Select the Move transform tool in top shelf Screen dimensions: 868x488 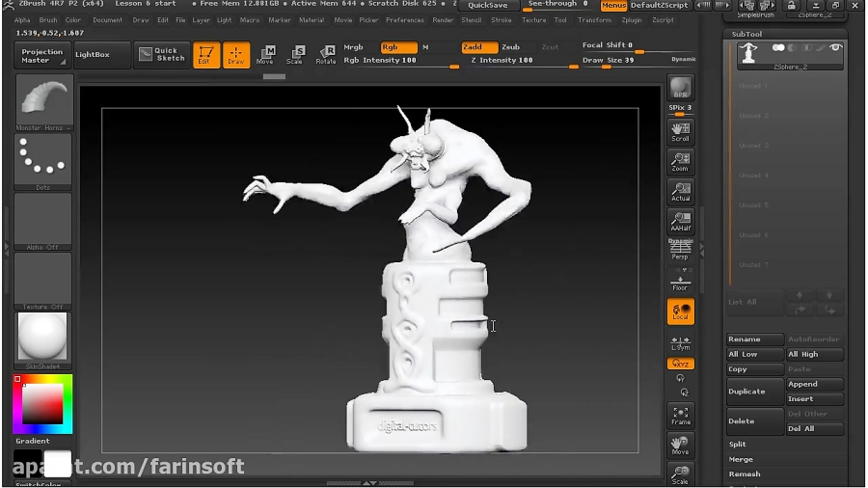click(x=265, y=55)
